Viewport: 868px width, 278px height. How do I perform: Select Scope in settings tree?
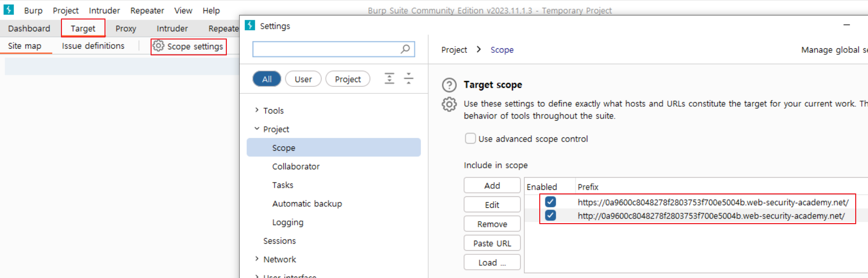point(334,147)
